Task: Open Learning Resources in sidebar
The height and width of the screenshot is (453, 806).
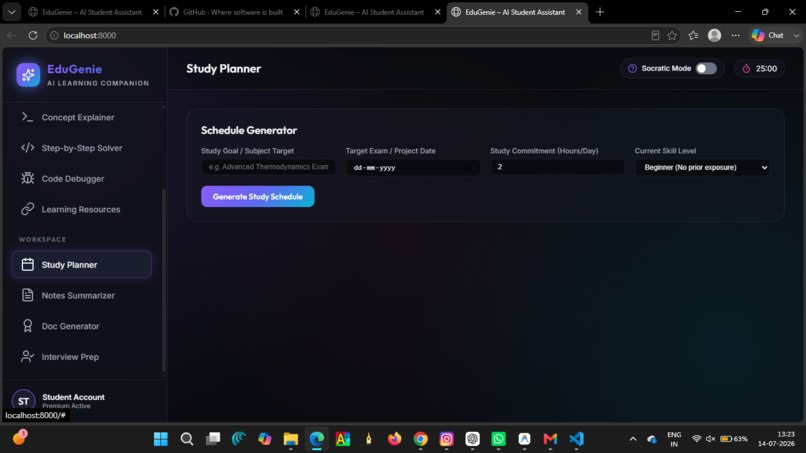Action: point(81,209)
